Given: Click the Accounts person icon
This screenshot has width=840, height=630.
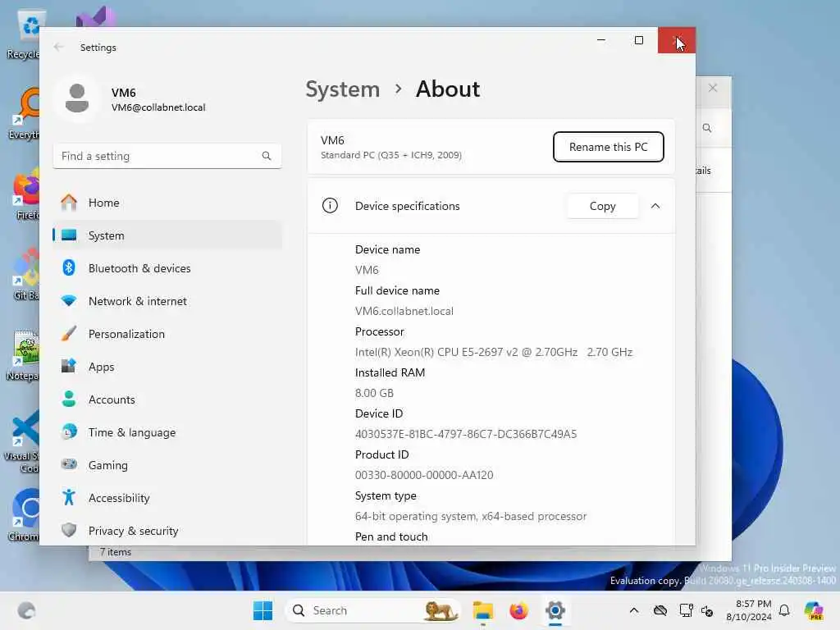Looking at the screenshot, I should click(69, 399).
